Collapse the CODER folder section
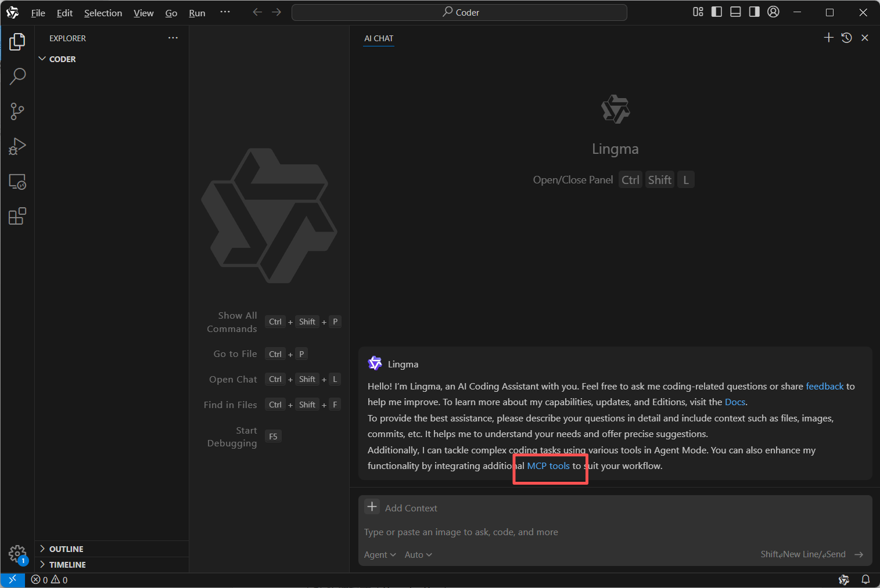 click(x=112, y=59)
